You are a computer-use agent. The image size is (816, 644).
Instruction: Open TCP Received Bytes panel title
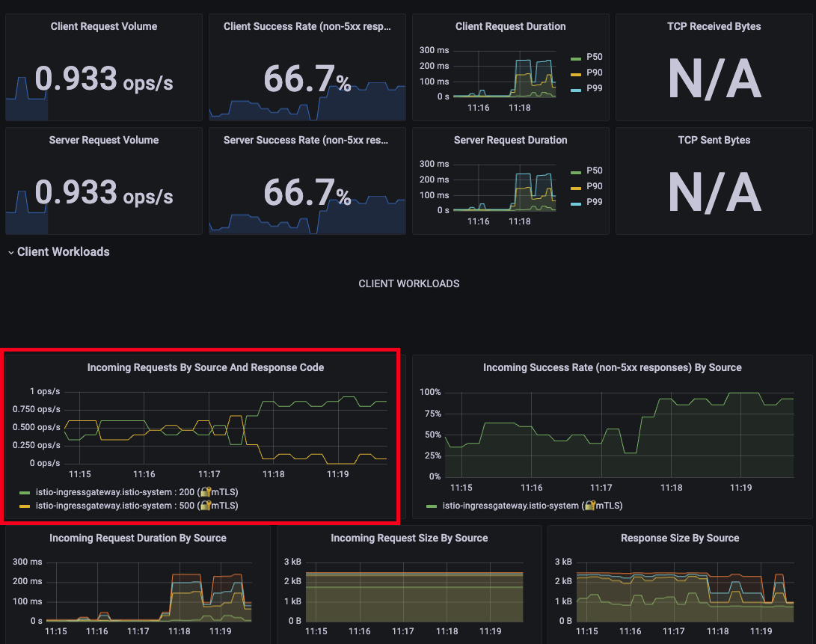(714, 26)
